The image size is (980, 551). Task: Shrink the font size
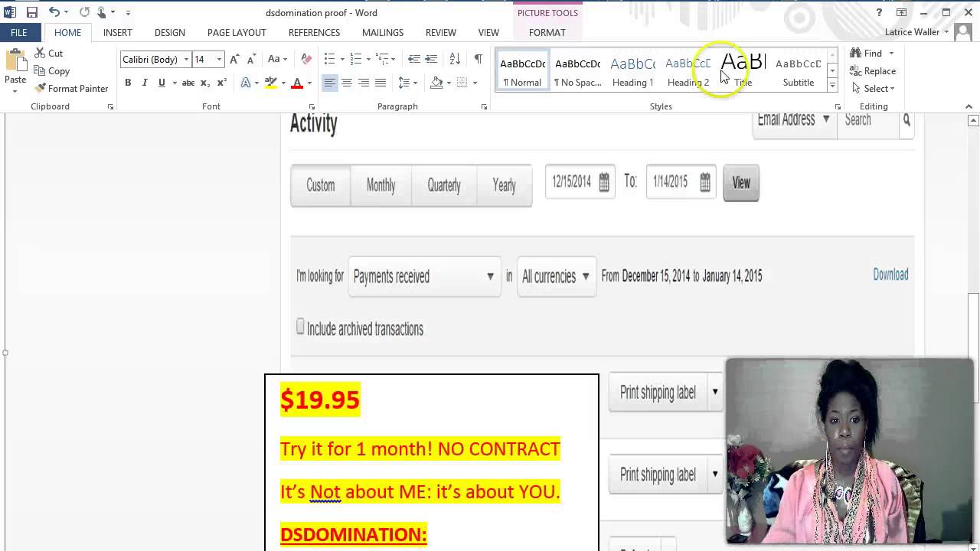point(251,59)
